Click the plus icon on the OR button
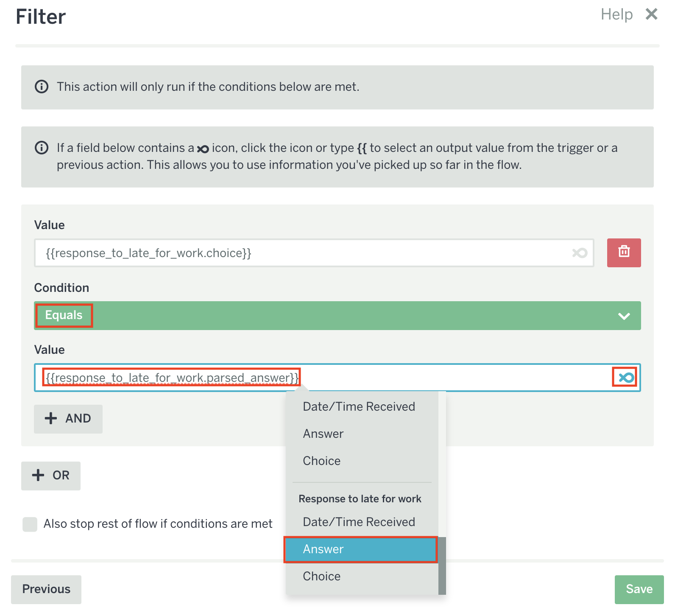Viewport: 675px width, 616px height. (x=38, y=475)
